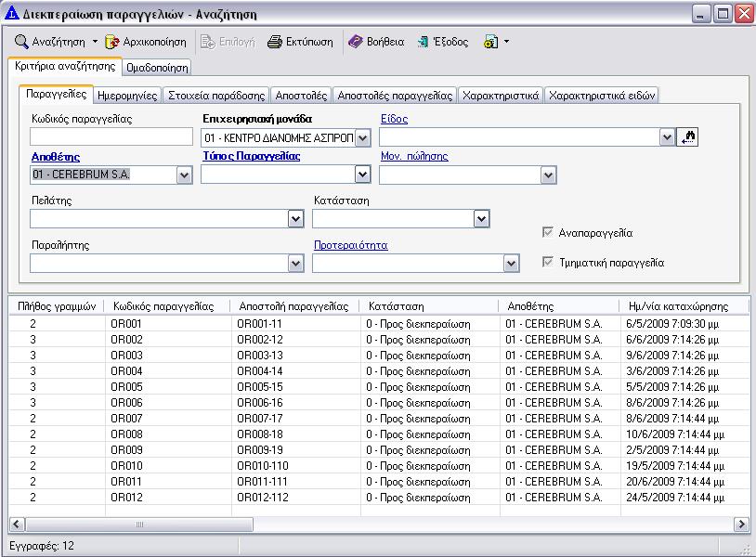756x557 pixels.
Task: Toggle Αναπαραγγελία checkbox
Action: click(548, 232)
